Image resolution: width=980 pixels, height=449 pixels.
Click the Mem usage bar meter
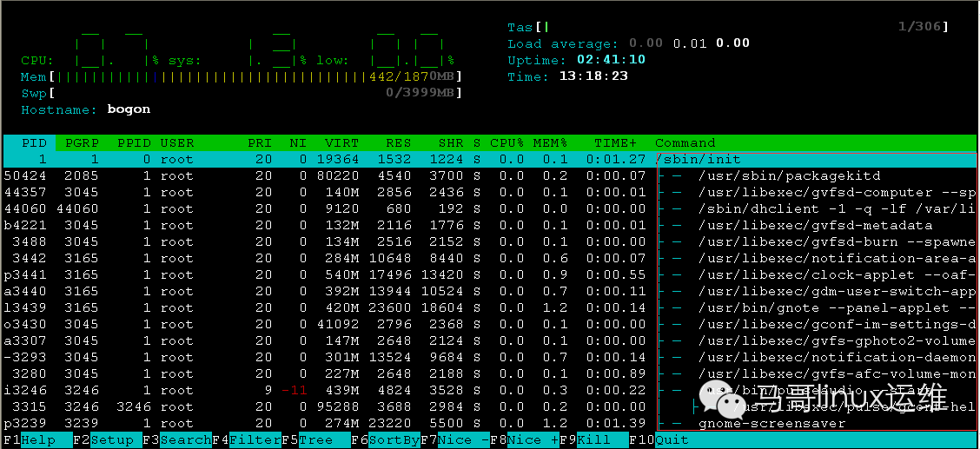pyautogui.click(x=242, y=76)
